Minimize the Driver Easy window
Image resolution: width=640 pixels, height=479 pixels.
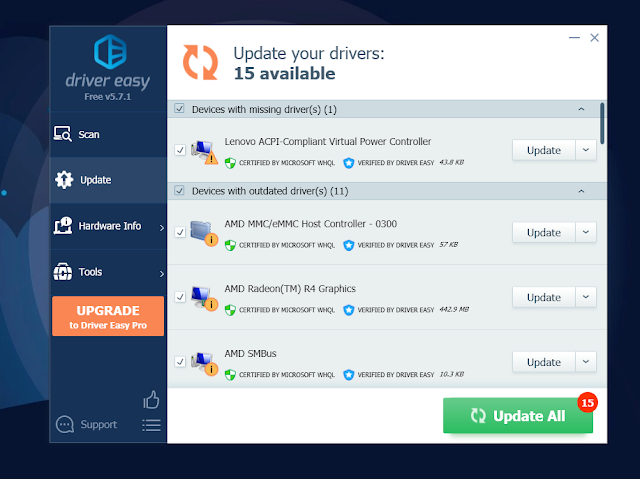pos(574,38)
